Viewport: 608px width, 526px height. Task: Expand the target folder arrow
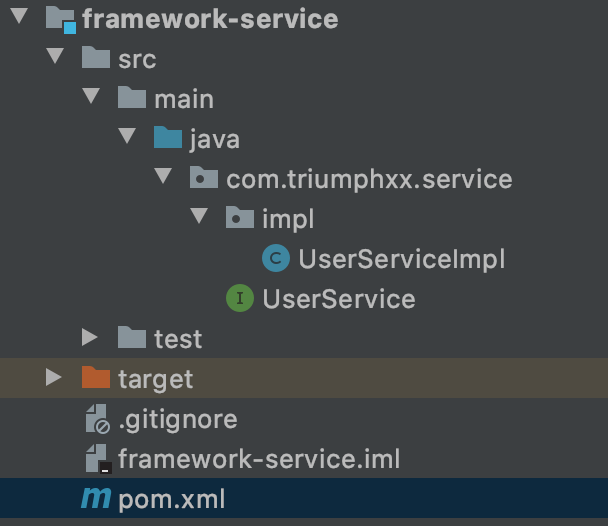coord(54,378)
